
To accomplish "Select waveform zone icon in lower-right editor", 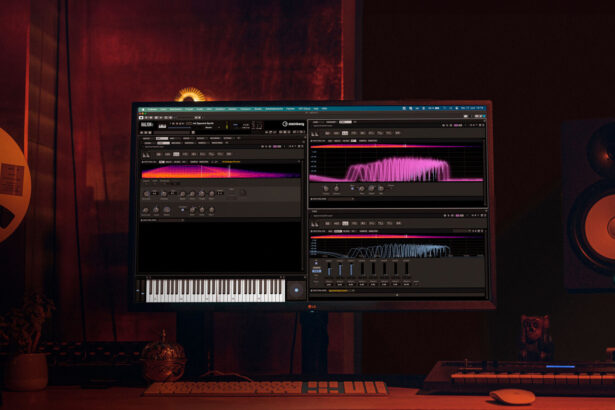I will click(315, 224).
